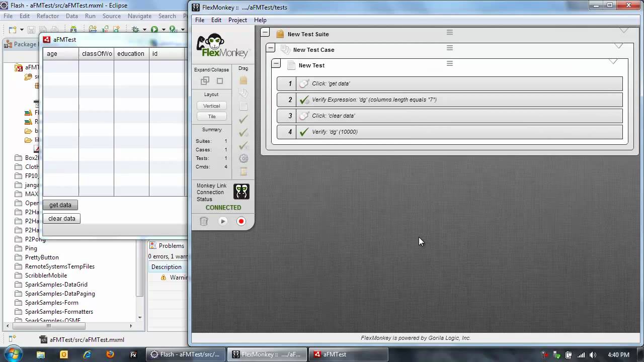Image resolution: width=644 pixels, height=362 pixels.
Task: Click the drag handle on New Test header
Action: tap(450, 63)
